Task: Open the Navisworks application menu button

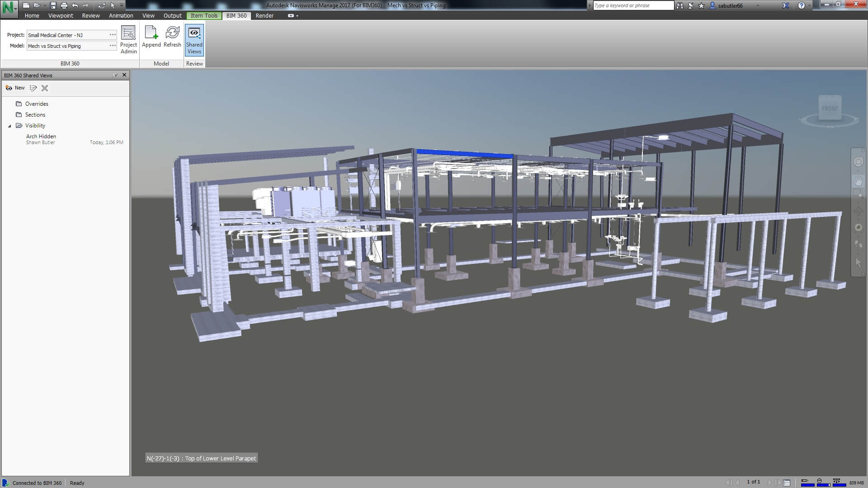Action: (9, 9)
